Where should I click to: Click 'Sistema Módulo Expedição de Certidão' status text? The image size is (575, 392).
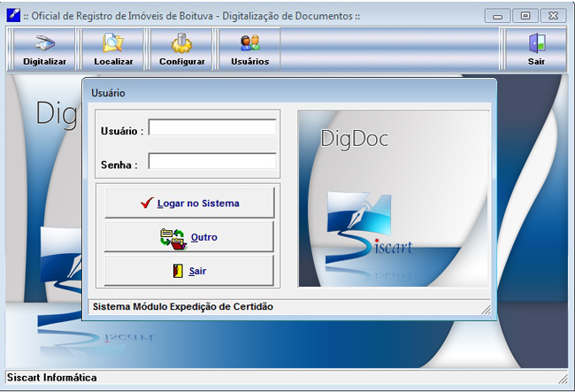(182, 306)
